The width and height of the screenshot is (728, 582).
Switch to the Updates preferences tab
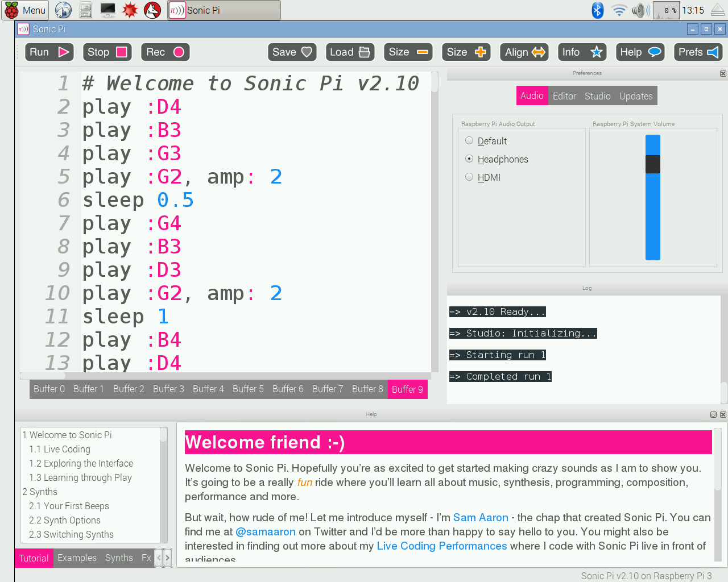pos(636,96)
